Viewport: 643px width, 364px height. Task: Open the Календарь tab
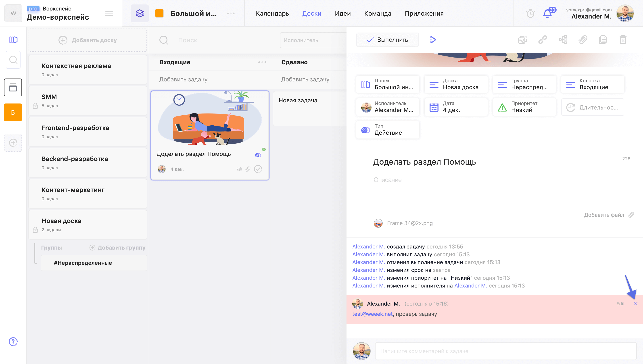click(272, 14)
